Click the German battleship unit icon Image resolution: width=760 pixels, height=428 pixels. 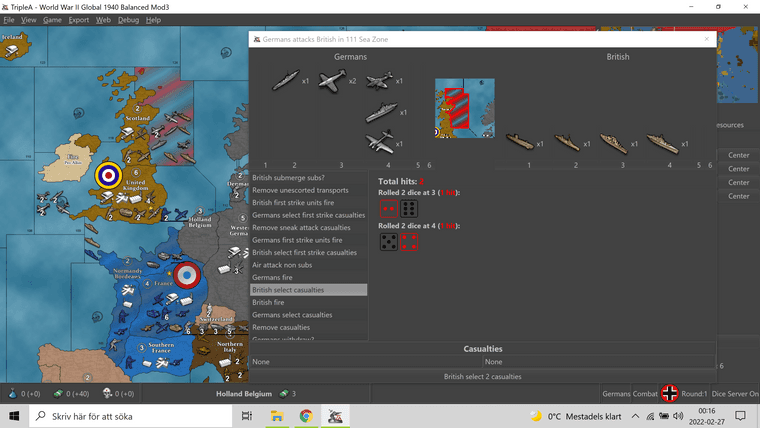(380, 112)
